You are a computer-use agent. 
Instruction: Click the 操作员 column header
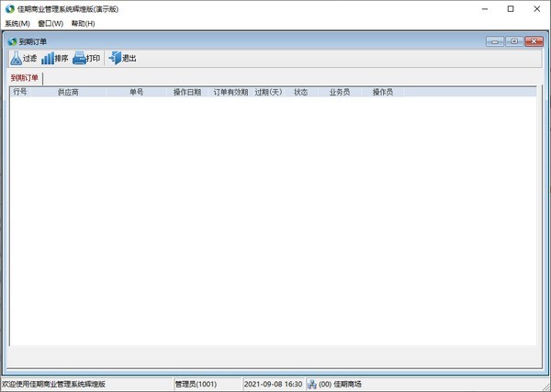pos(383,92)
